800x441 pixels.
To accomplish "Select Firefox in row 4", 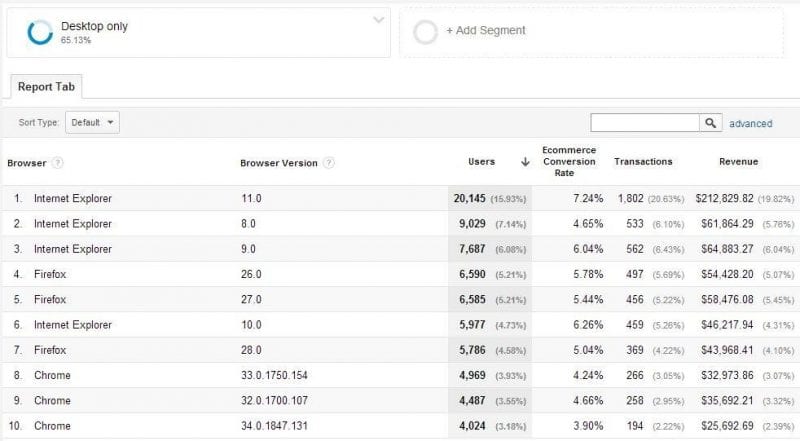I will click(x=50, y=274).
